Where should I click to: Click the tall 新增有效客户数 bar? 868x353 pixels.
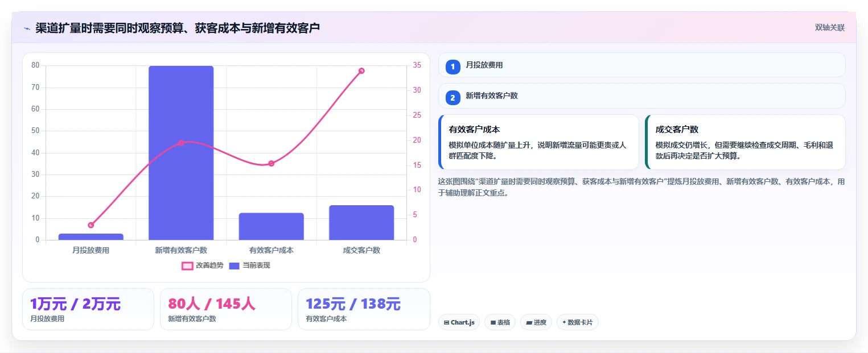(181, 153)
